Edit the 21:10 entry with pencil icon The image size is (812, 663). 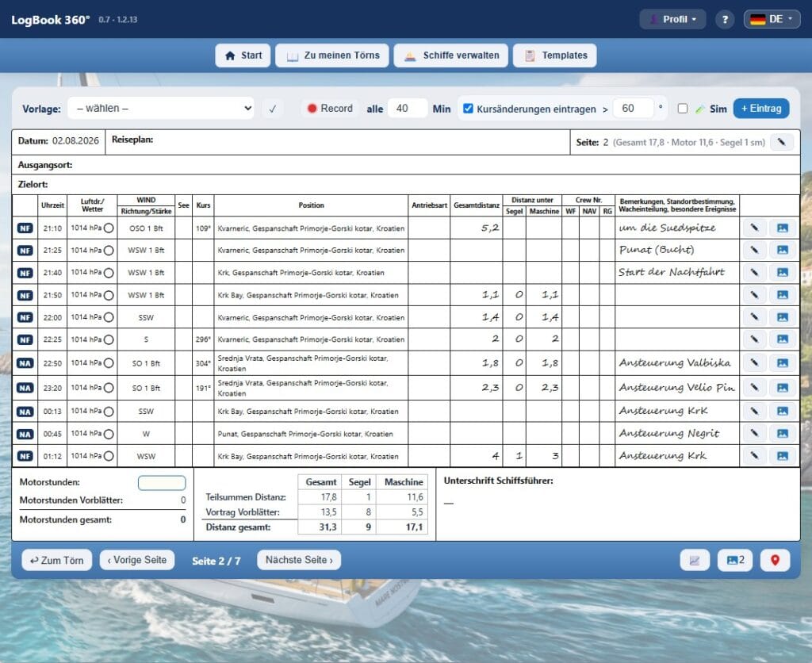755,228
